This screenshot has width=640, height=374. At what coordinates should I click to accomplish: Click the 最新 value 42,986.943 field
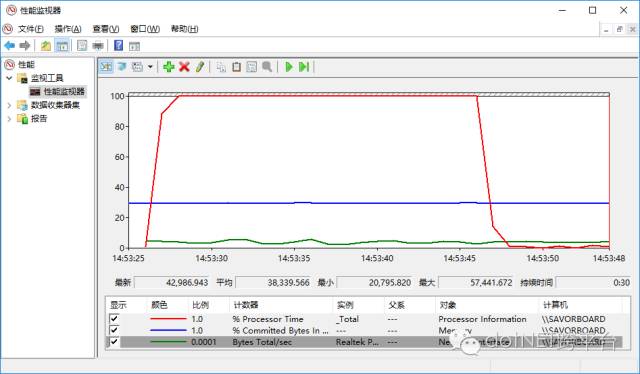point(172,282)
